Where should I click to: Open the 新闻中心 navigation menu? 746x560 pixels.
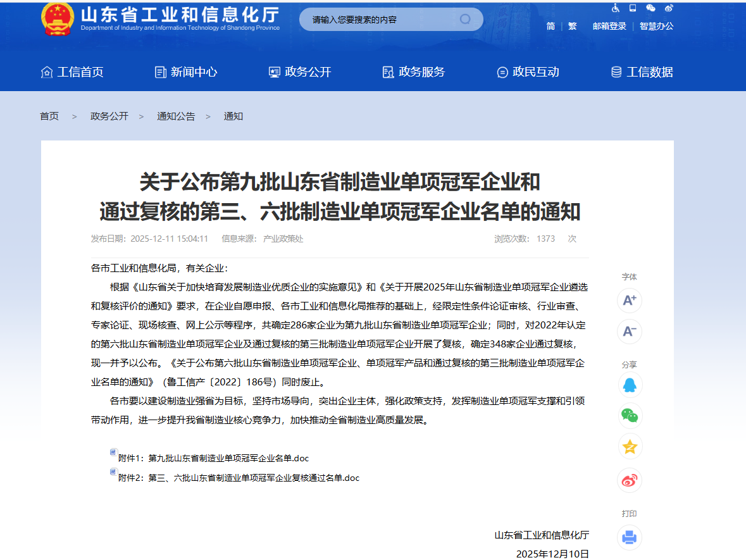[x=186, y=72]
